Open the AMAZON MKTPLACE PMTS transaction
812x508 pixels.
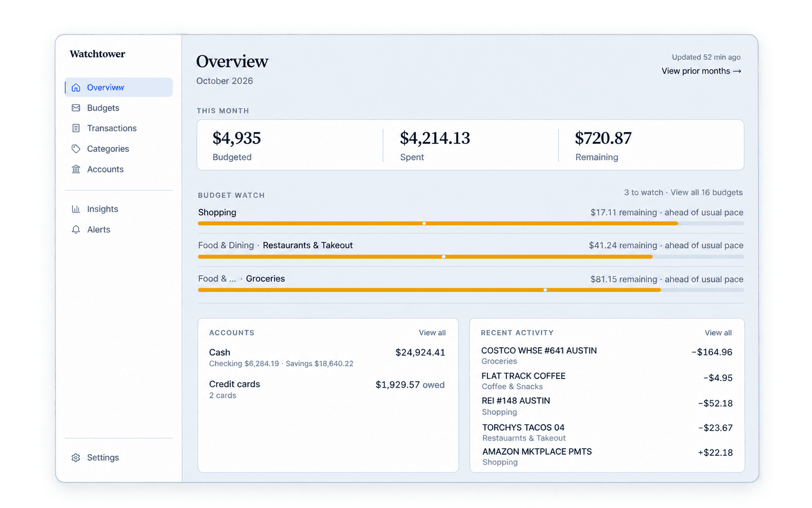607,457
